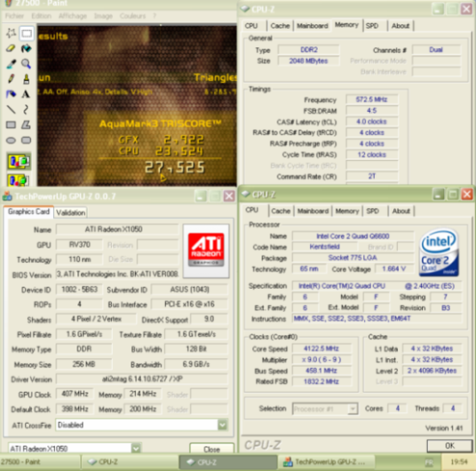Click OK button in CPU-Z
Screen dimensions: 476x471
(450, 446)
